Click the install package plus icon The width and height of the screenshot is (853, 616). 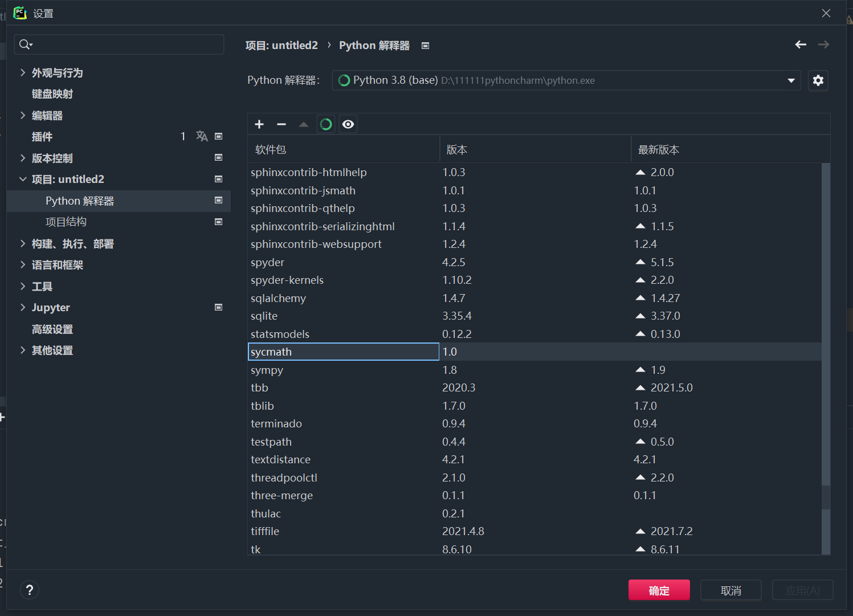(x=259, y=124)
